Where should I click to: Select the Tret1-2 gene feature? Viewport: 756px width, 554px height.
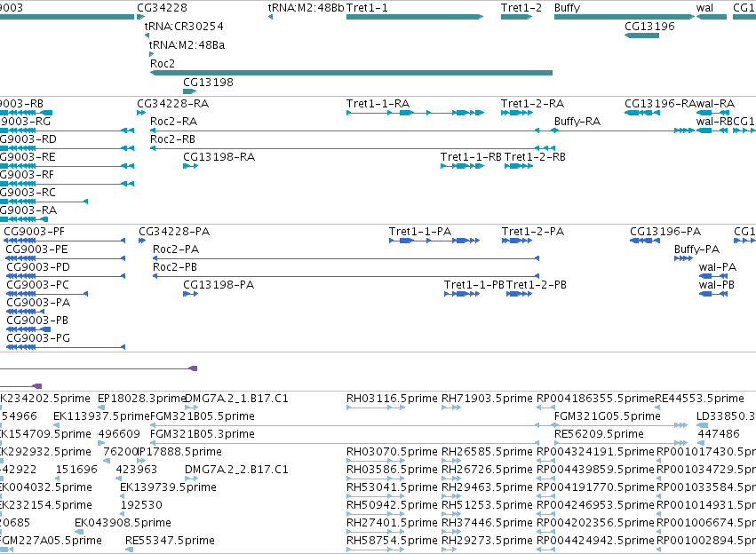[x=516, y=17]
